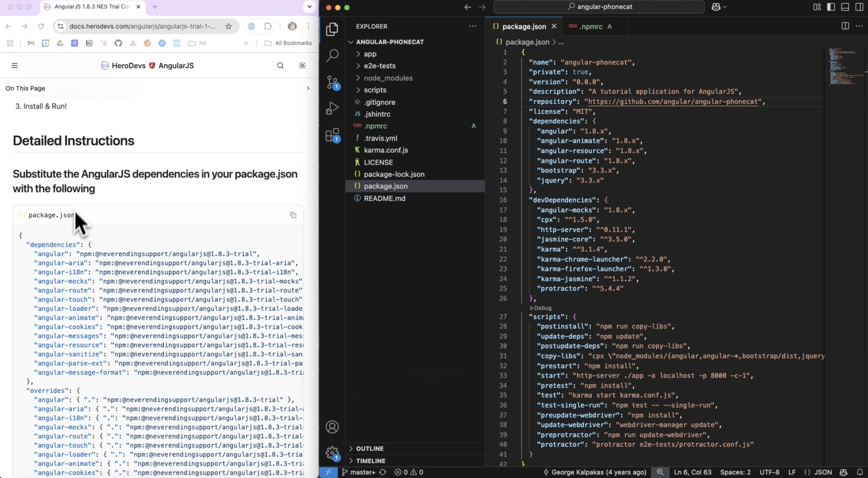This screenshot has width=868, height=478.
Task: Open karma.conf.js in the explorer
Action: [x=386, y=150]
